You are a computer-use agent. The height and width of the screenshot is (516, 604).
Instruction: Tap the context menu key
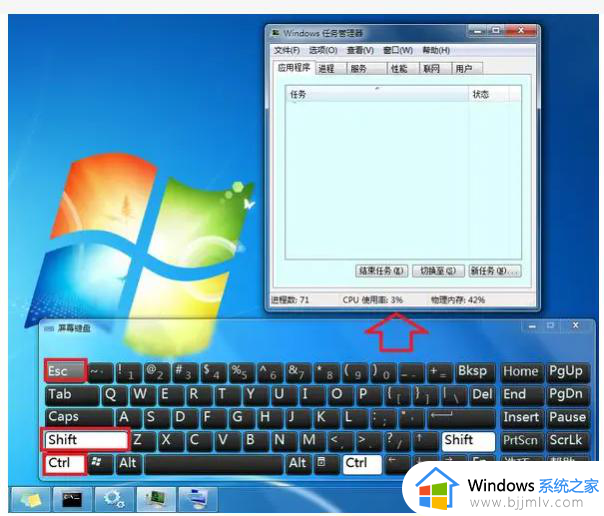[x=326, y=464]
